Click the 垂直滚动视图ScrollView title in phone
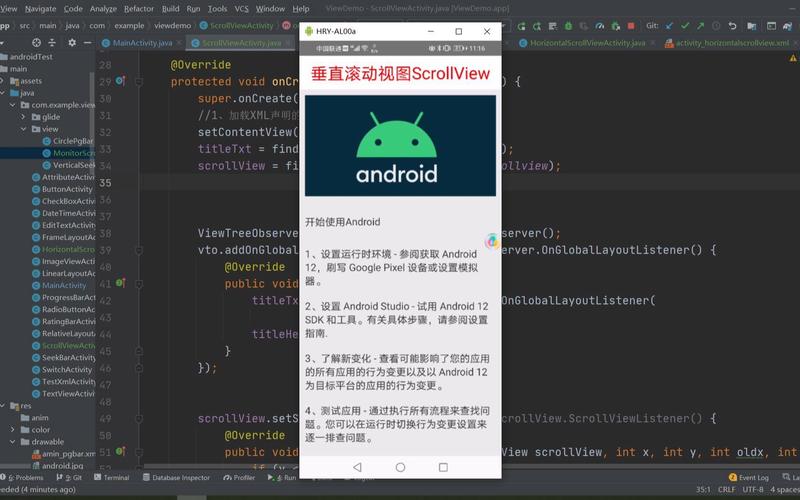The height and width of the screenshot is (500, 800). point(401,73)
